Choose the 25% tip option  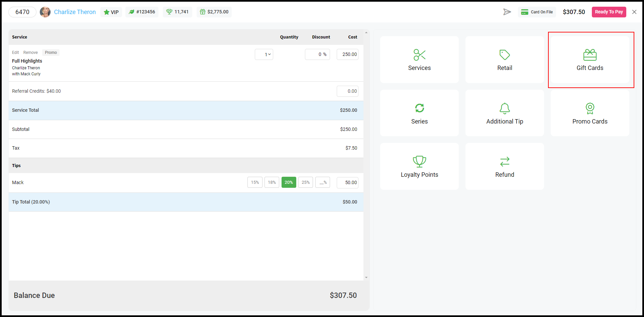pos(306,182)
